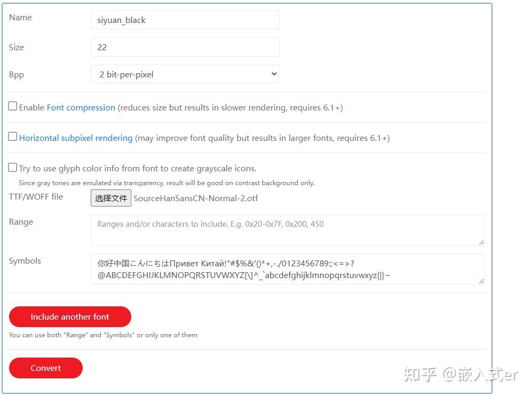This screenshot has height=396, width=532.
Task: Enable glyph color info grayscale icons checkbox
Action: [12, 167]
